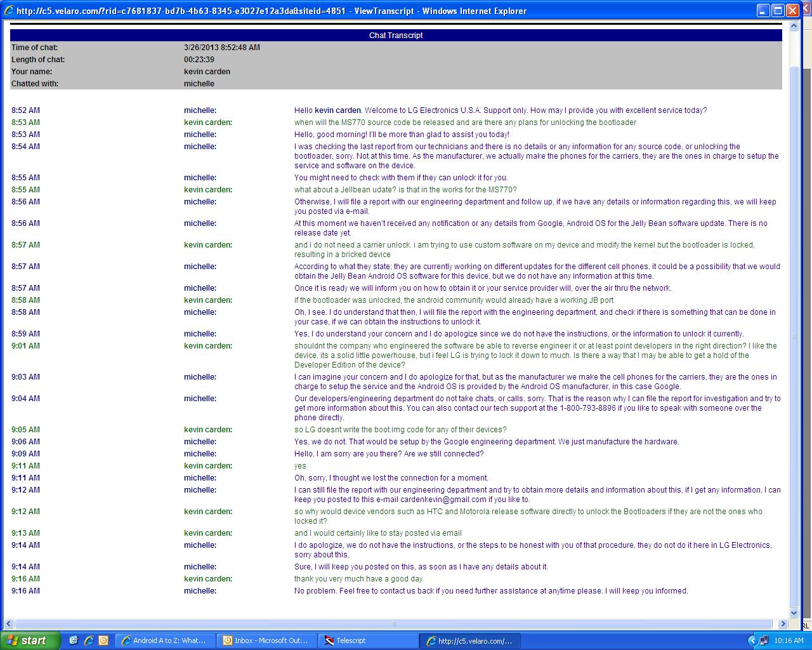This screenshot has height=650, width=812.
Task: Click 'Once it is ready we will inform' message
Action: click(x=483, y=288)
